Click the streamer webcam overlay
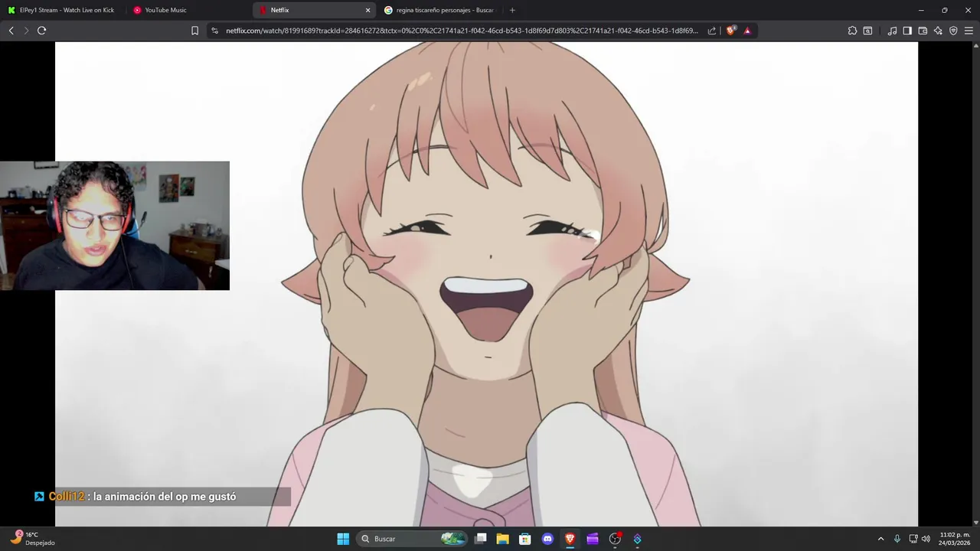This screenshot has height=551, width=980. [115, 226]
